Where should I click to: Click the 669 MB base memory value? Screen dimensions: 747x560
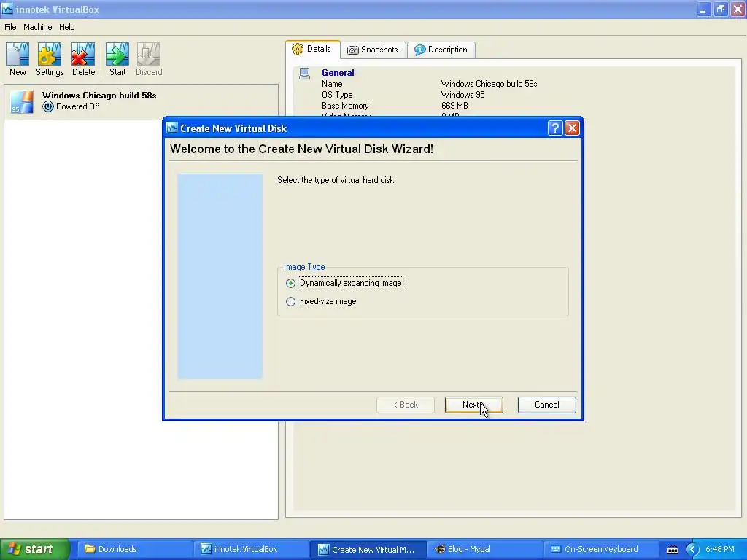[x=454, y=106]
